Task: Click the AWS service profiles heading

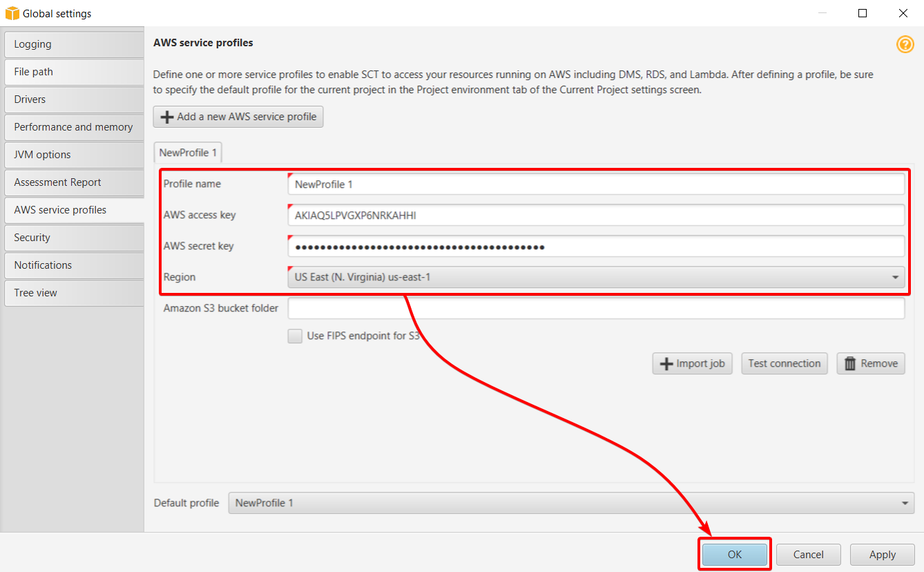Action: [x=203, y=43]
